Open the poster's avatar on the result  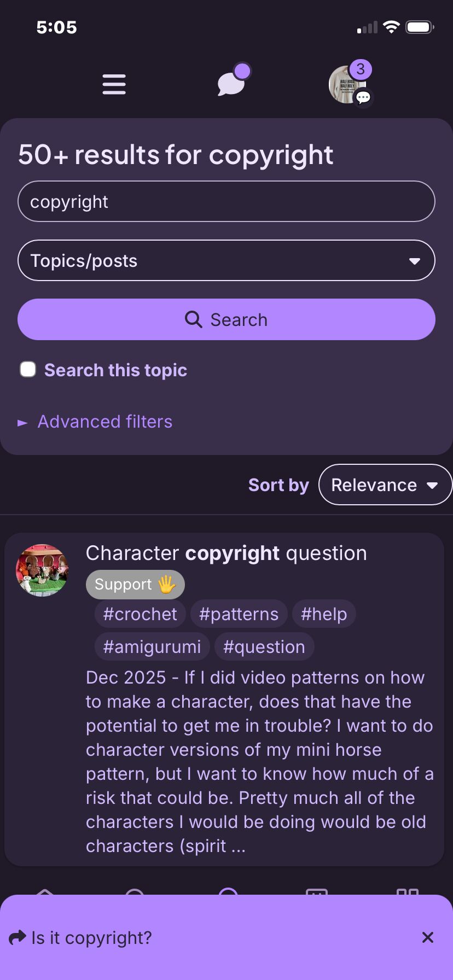42,570
